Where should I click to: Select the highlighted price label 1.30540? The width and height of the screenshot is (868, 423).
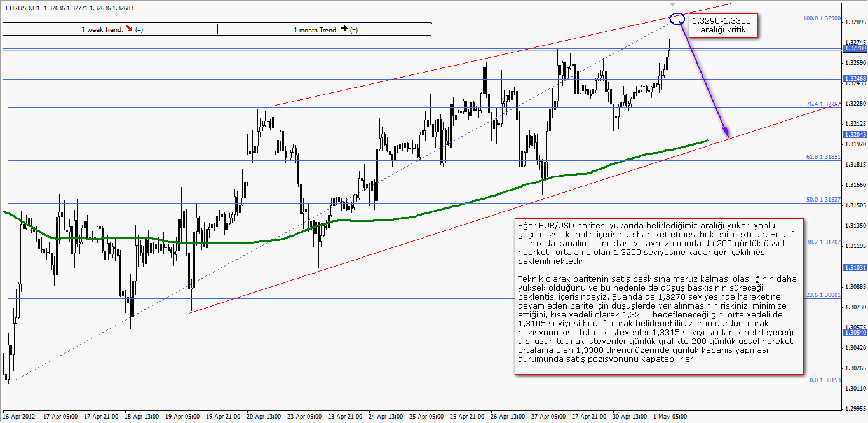tap(853, 333)
